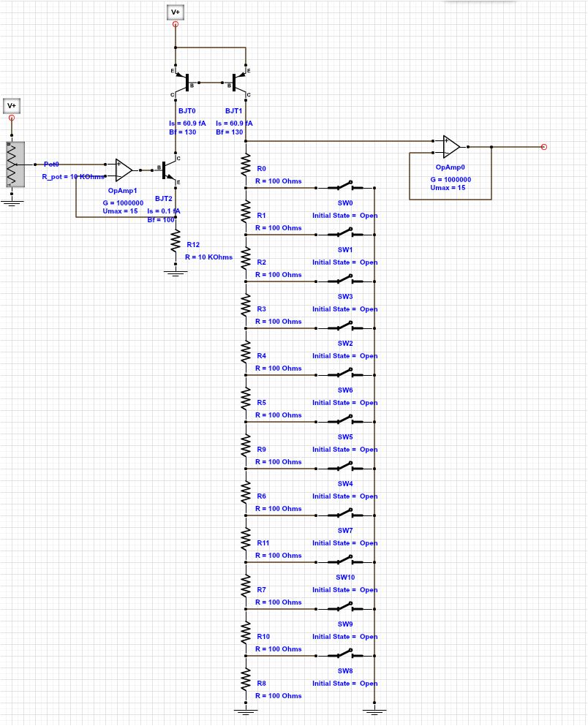Image resolution: width=588 pixels, height=726 pixels.
Task: Toggle switch SW8 closed
Action: tap(344, 654)
